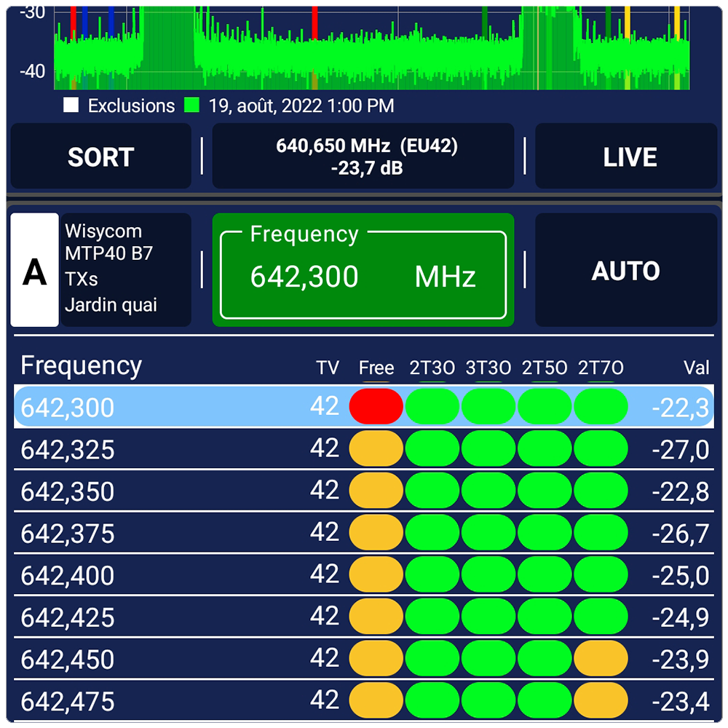Click the green 2T30 indicator for 642,475
The image size is (728, 728).
pyautogui.click(x=432, y=700)
